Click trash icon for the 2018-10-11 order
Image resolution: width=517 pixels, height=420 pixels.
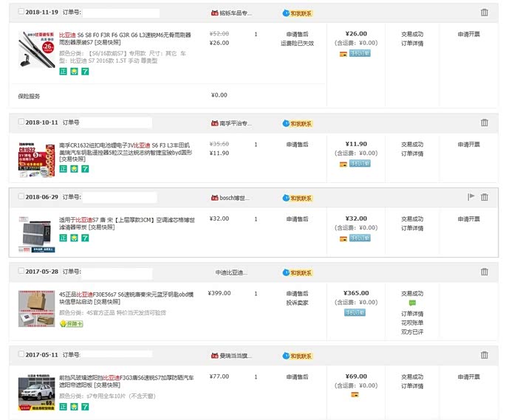(485, 123)
